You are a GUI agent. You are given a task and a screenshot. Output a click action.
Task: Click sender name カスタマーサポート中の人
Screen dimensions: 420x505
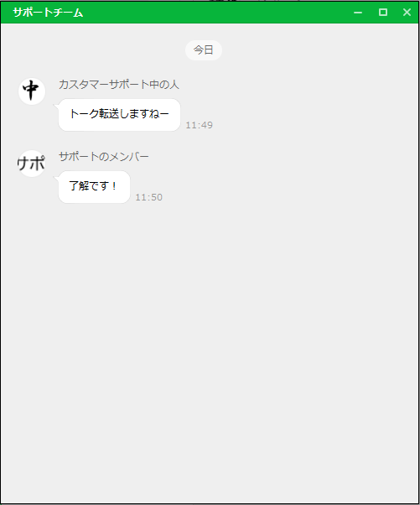coord(119,85)
